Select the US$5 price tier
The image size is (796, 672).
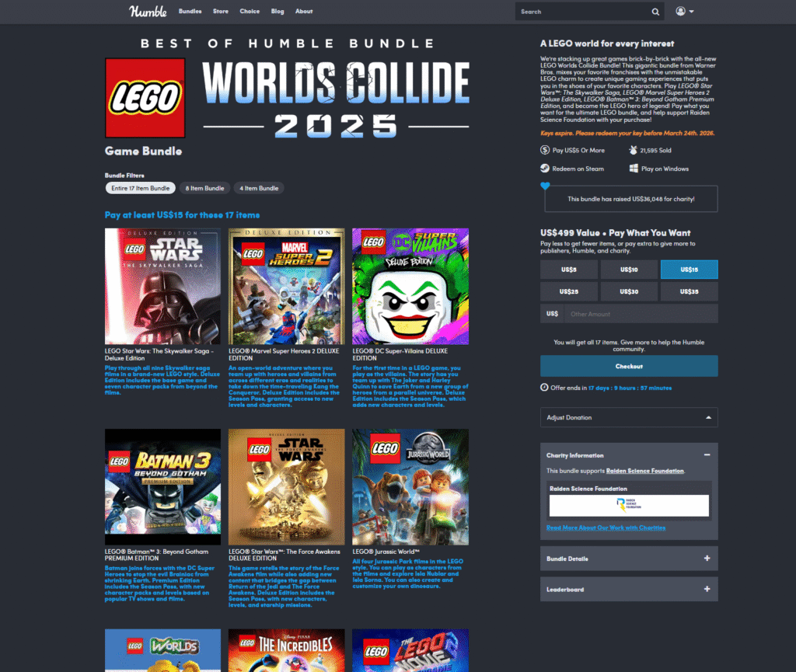[x=568, y=270]
